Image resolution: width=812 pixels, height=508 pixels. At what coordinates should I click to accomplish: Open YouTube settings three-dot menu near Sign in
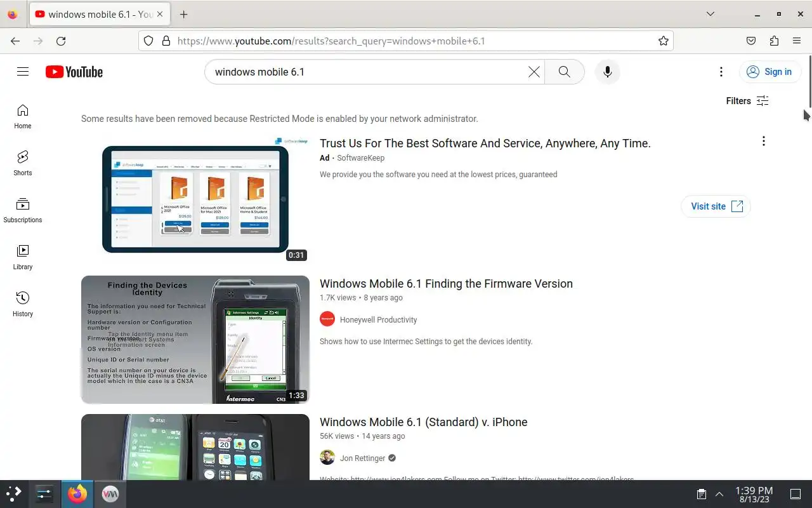[721, 72]
